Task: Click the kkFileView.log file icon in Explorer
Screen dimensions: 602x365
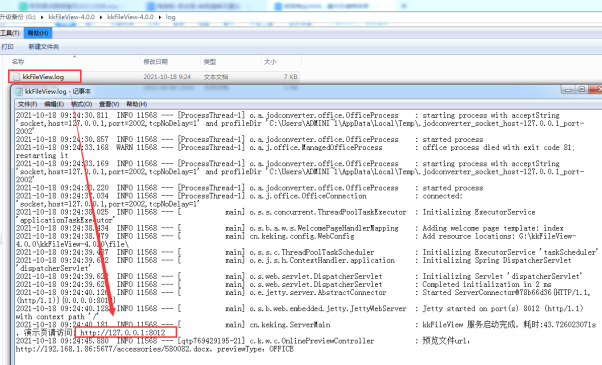Action: tap(16, 77)
